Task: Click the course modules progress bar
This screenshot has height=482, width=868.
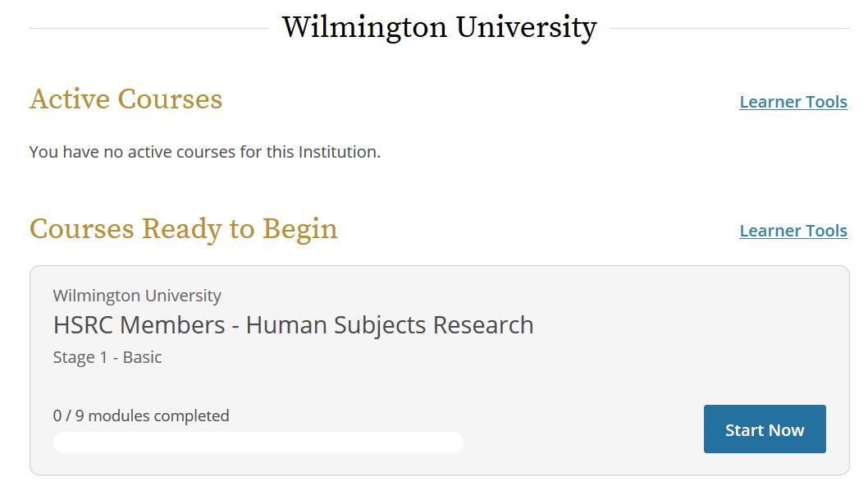Action: 258,443
